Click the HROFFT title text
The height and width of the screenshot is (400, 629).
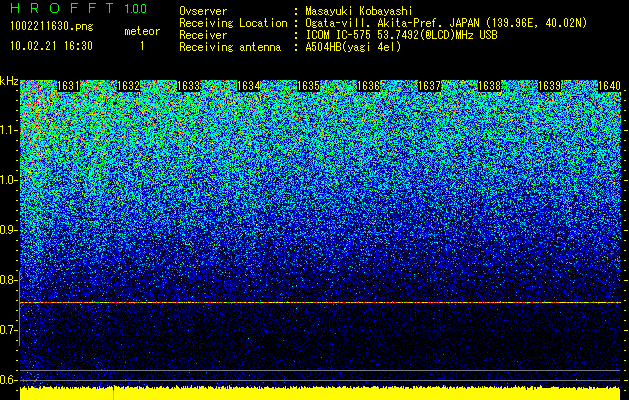pyautogui.click(x=62, y=8)
